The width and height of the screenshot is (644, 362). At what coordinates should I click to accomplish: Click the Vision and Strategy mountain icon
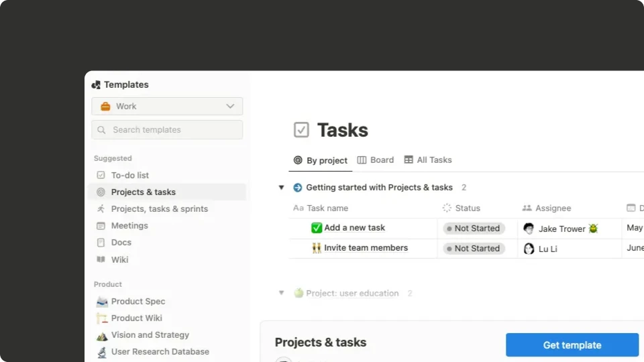click(102, 336)
